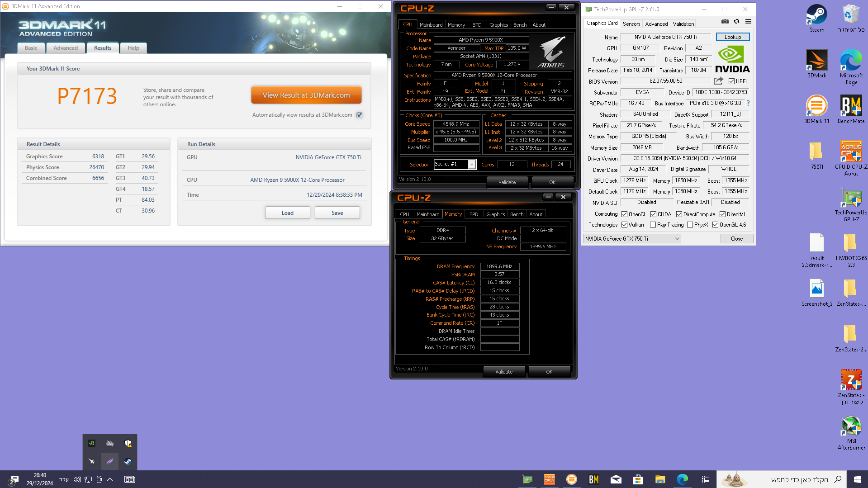Open File Explorer from the taskbar
868x488 pixels.
pyautogui.click(x=660, y=479)
